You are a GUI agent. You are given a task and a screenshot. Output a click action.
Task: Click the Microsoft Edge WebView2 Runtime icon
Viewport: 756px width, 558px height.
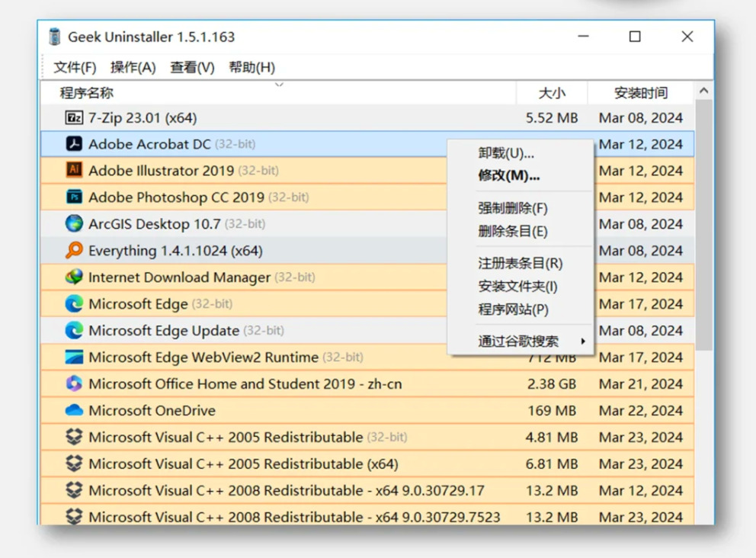(74, 357)
